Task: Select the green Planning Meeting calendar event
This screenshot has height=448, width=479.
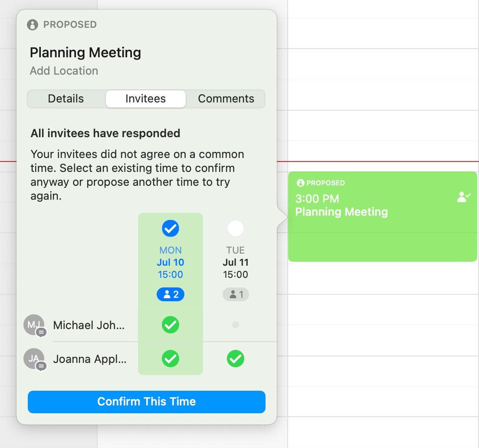Action: [x=383, y=217]
